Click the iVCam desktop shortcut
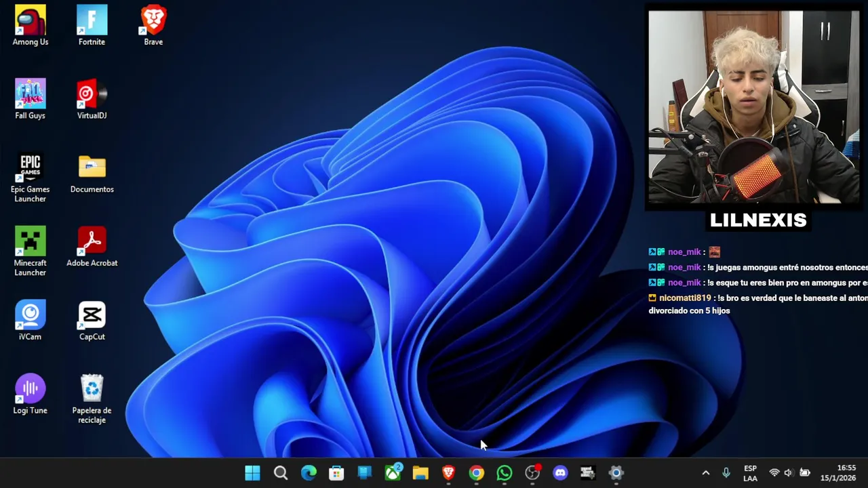 coord(31,321)
